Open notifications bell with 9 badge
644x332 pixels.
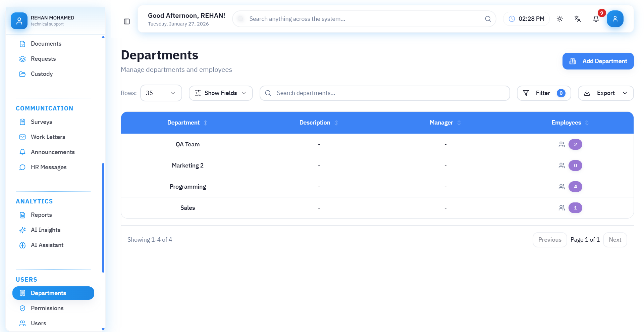point(596,19)
